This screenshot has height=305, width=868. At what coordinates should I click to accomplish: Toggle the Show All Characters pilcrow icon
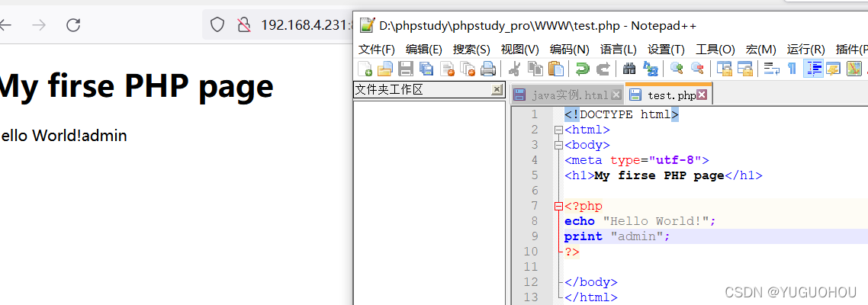coord(792,69)
